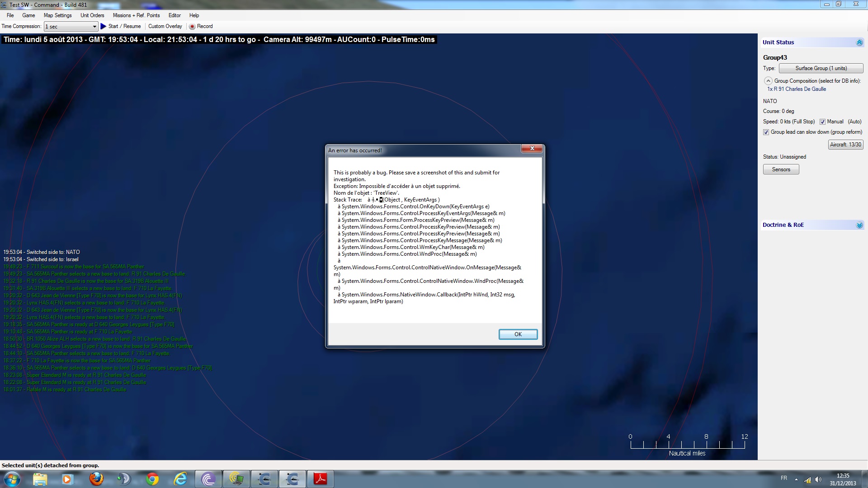Image resolution: width=868 pixels, height=488 pixels.
Task: Open Internet Explorer from the taskbar
Action: click(180, 479)
